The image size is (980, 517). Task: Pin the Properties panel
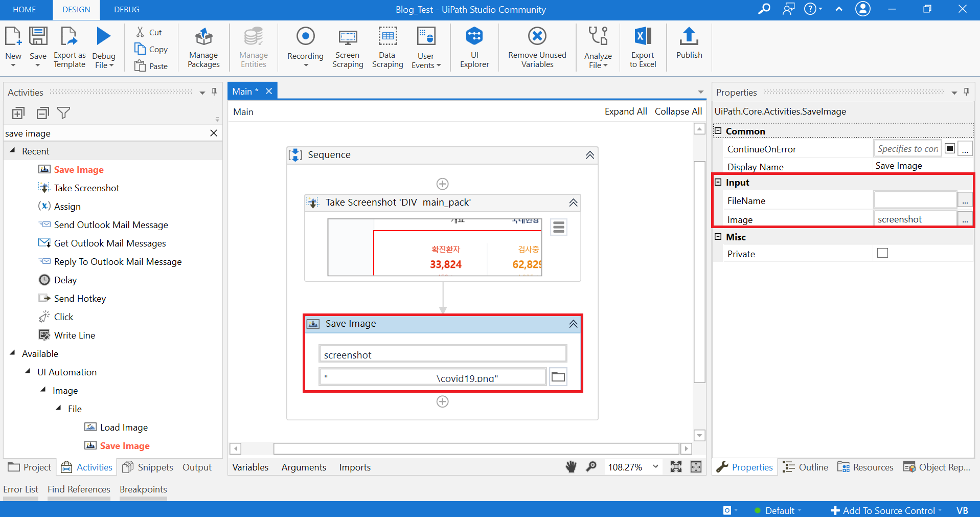pyautogui.click(x=966, y=92)
